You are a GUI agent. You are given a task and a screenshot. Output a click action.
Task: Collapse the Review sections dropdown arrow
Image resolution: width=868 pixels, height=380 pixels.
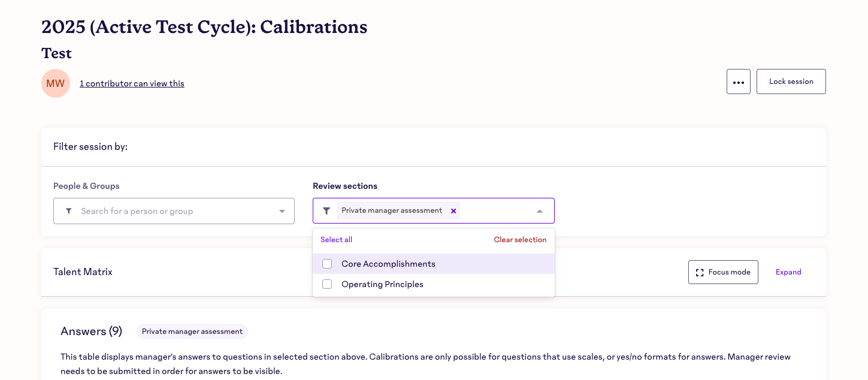(539, 211)
